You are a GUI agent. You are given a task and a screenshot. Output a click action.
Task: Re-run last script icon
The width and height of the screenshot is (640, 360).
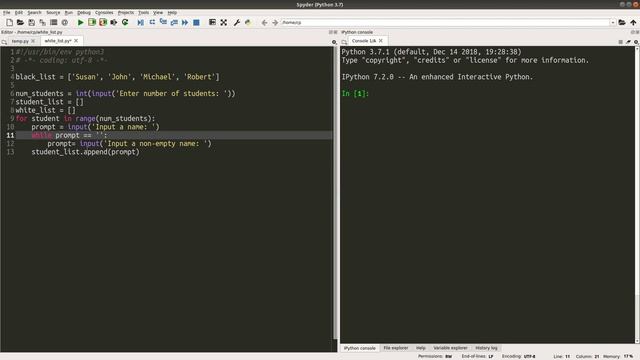125,22
